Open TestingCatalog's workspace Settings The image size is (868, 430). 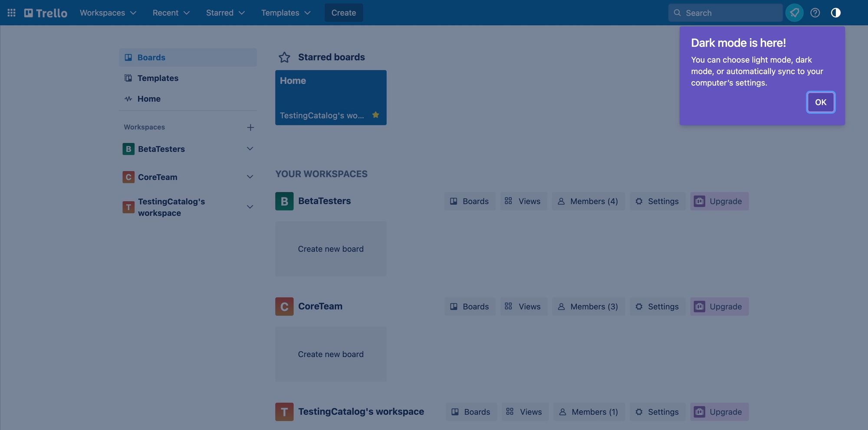[658, 412]
